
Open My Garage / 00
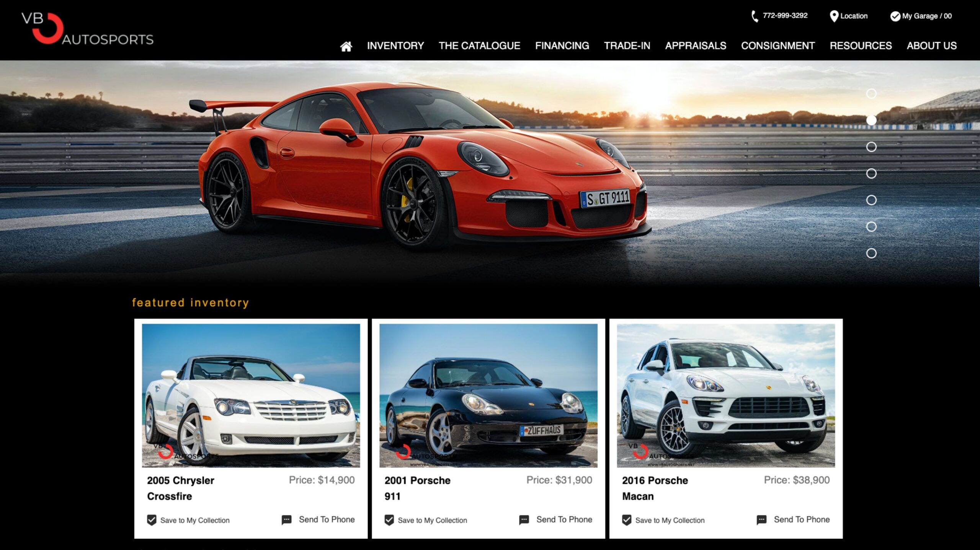coord(927,16)
